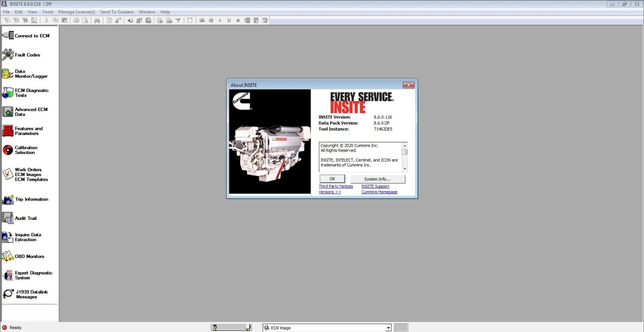Open OBD Monitors
The image size is (644, 332).
23,256
